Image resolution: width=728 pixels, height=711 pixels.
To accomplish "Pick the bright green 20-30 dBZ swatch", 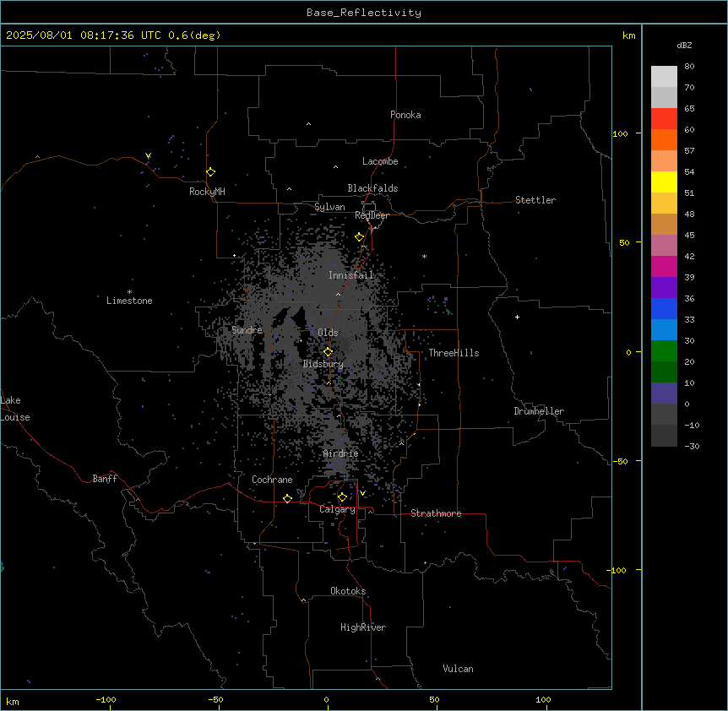I will [x=664, y=351].
